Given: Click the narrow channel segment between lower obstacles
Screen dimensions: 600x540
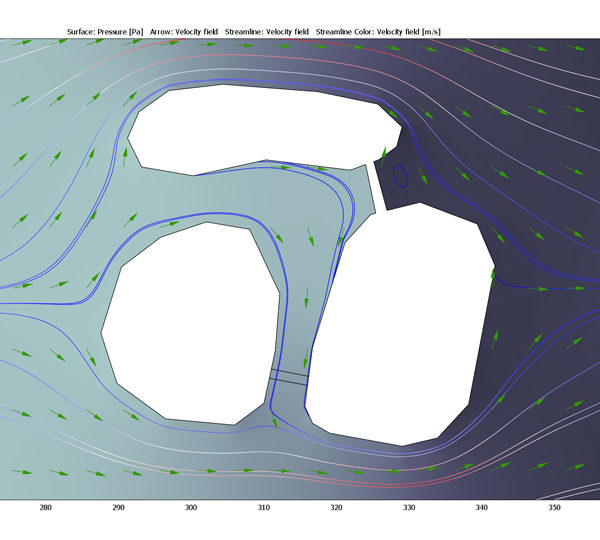Looking at the screenshot, I should point(289,377).
